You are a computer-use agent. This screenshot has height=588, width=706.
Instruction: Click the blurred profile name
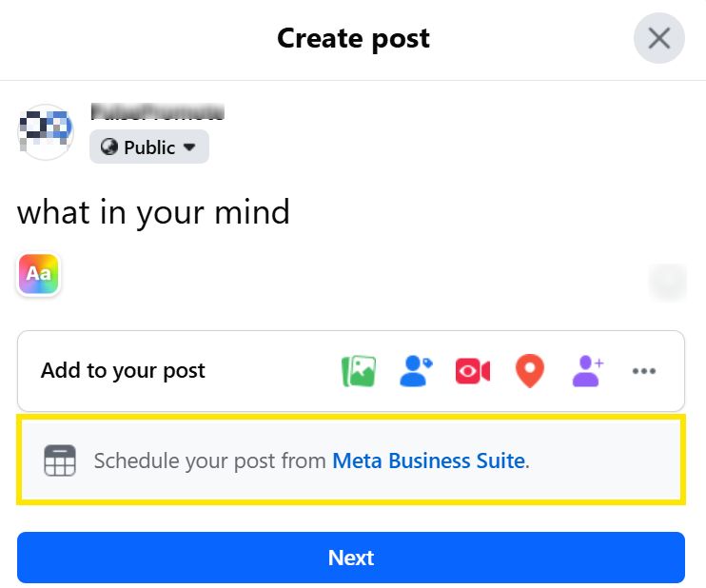point(157,111)
